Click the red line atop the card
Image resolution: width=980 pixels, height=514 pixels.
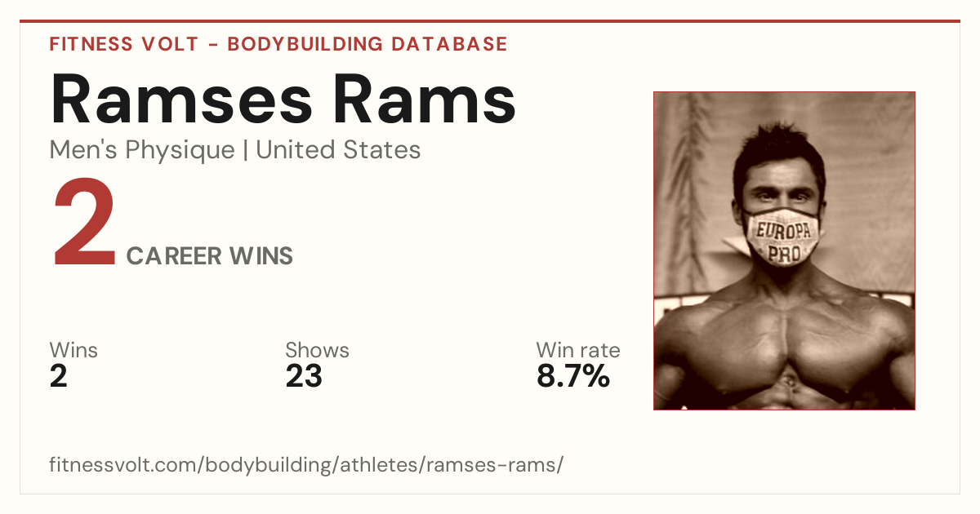[490, 21]
